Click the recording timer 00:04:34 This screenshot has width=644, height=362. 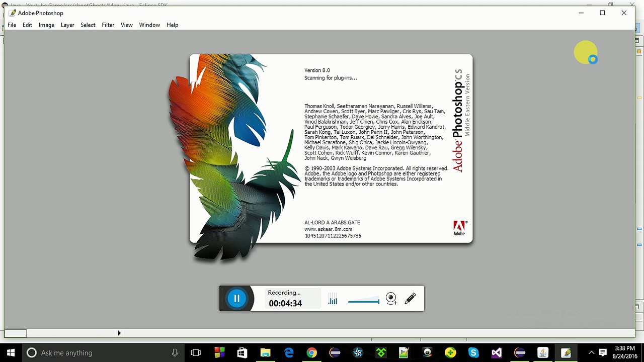pyautogui.click(x=285, y=303)
